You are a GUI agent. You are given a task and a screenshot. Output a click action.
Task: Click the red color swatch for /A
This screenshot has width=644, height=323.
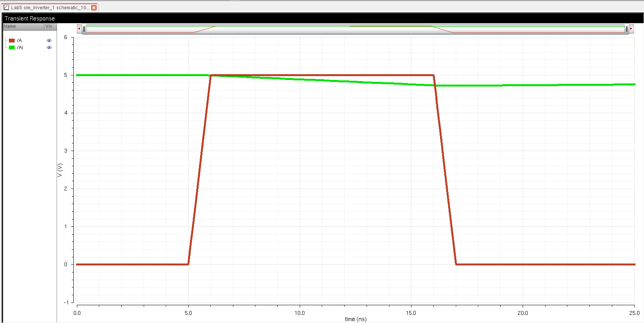12,41
